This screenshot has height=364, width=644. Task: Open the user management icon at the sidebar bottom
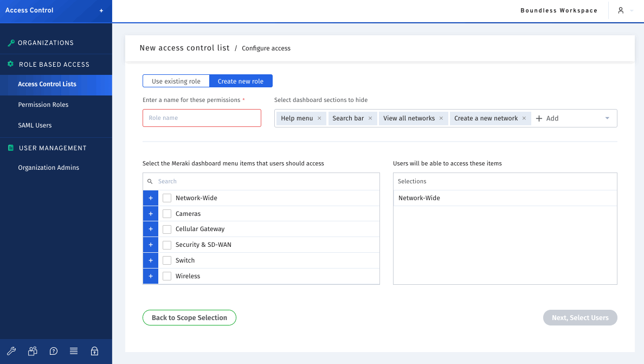[x=32, y=351]
